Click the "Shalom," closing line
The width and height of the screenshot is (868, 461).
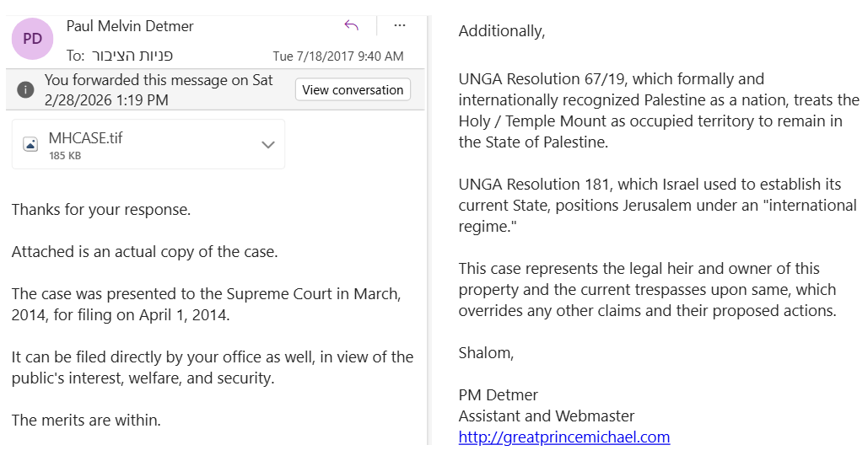click(x=486, y=352)
